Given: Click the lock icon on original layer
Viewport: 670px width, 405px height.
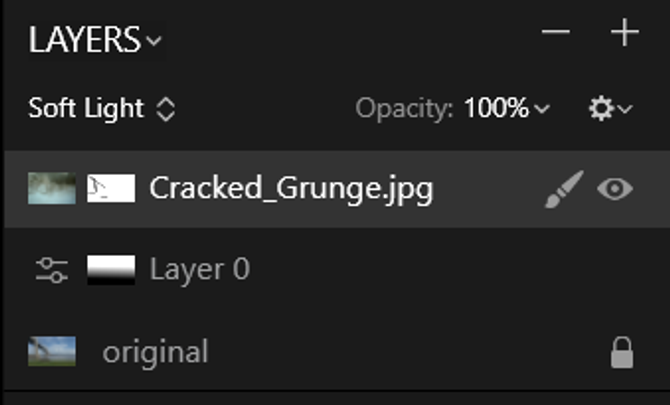Looking at the screenshot, I should [622, 352].
